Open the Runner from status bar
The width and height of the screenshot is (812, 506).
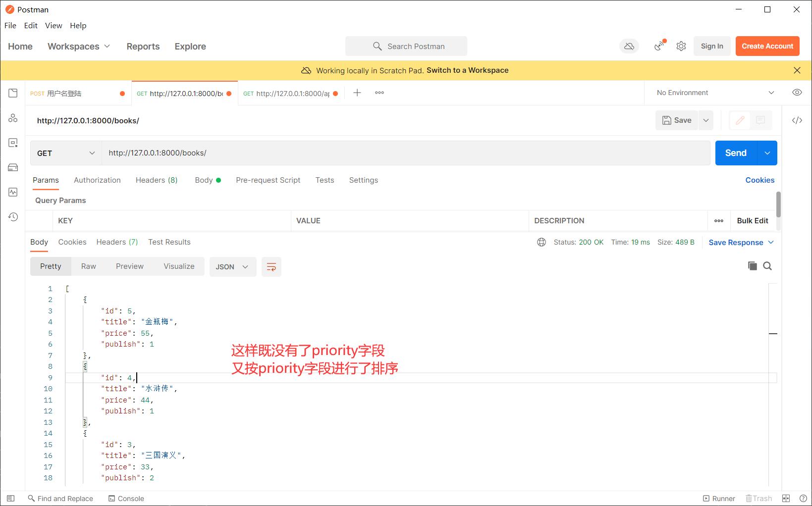point(719,499)
